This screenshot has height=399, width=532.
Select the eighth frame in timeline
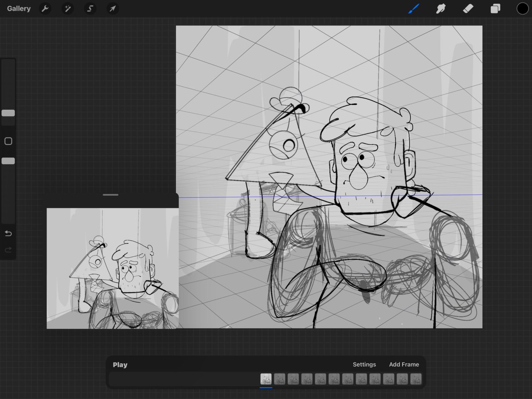coord(361,379)
